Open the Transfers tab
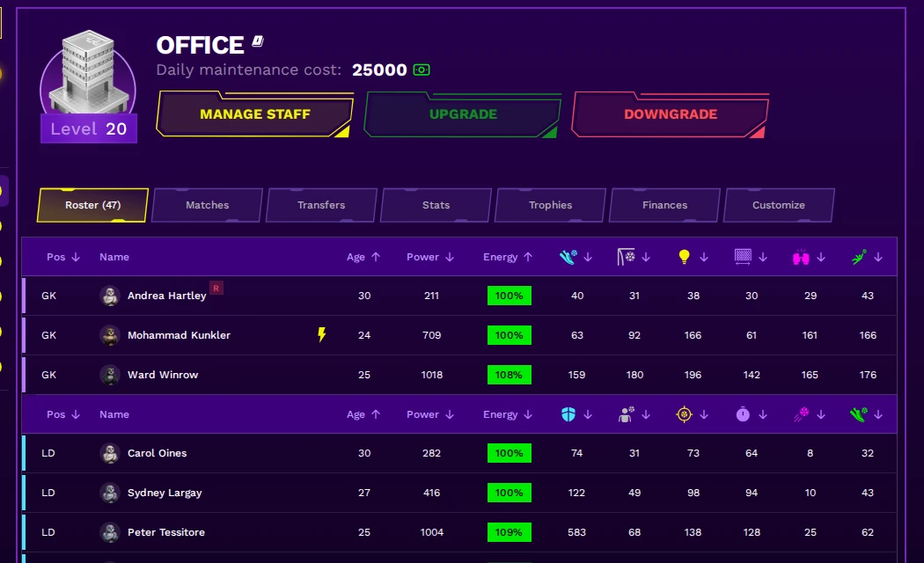 click(x=321, y=205)
